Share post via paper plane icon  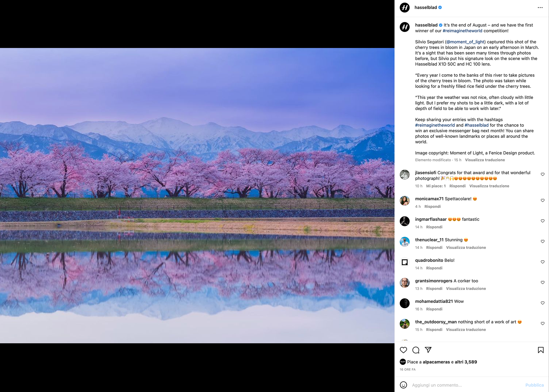(x=428, y=350)
